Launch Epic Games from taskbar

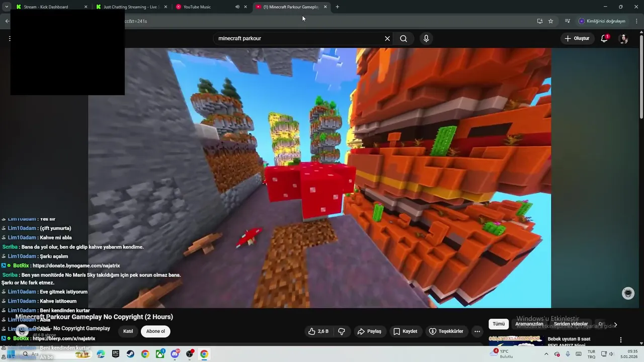click(x=116, y=354)
